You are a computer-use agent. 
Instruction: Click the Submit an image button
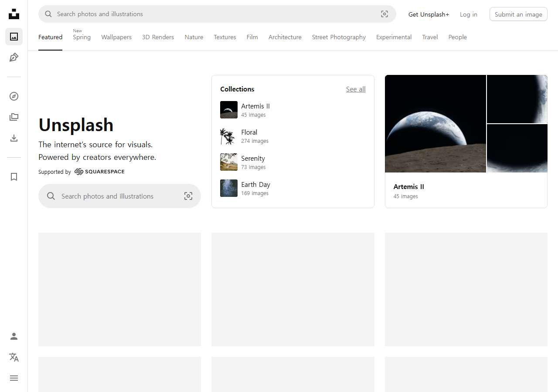click(518, 14)
